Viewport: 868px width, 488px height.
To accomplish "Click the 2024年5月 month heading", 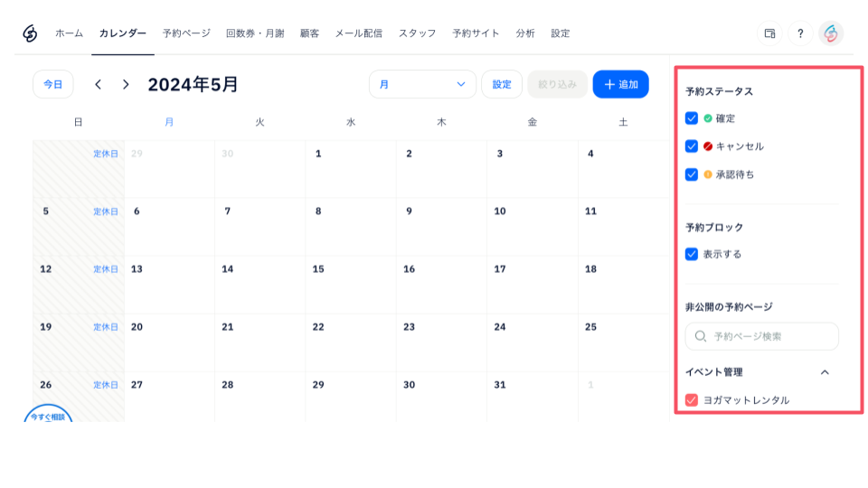I will coord(193,84).
